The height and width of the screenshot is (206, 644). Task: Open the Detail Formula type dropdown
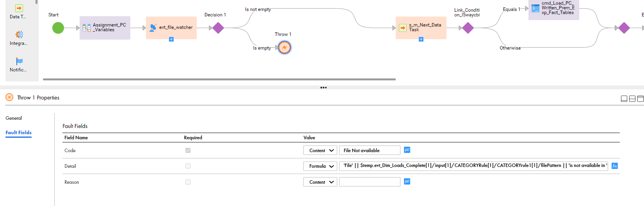coord(320,166)
